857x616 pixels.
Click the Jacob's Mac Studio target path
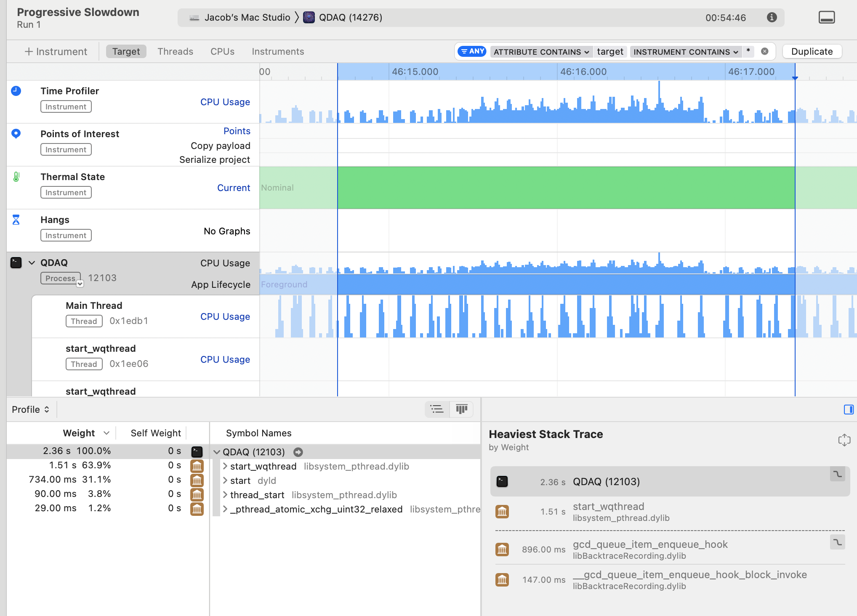coord(247,17)
